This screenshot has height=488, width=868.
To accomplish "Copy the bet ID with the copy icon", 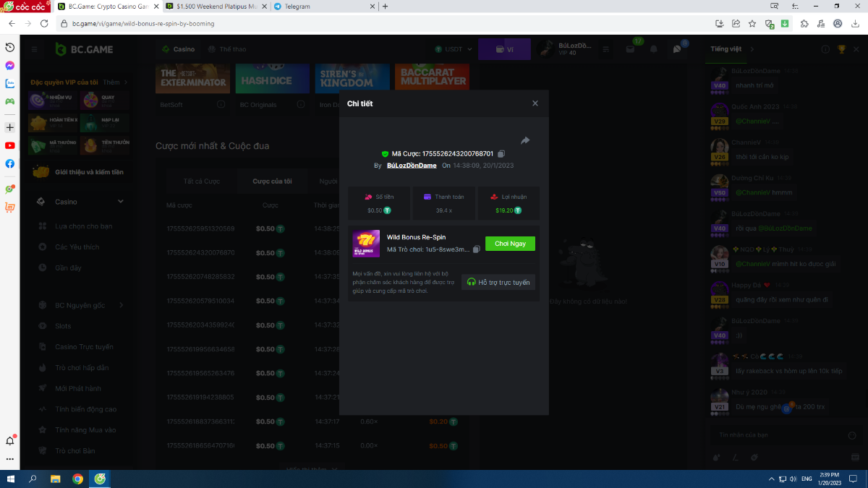I will coord(501,154).
